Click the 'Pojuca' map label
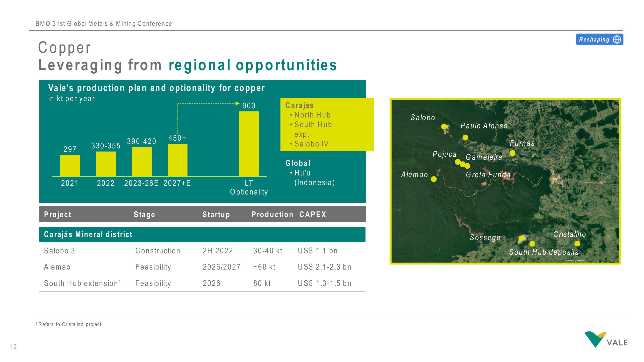This screenshot has height=362, width=644. [444, 154]
